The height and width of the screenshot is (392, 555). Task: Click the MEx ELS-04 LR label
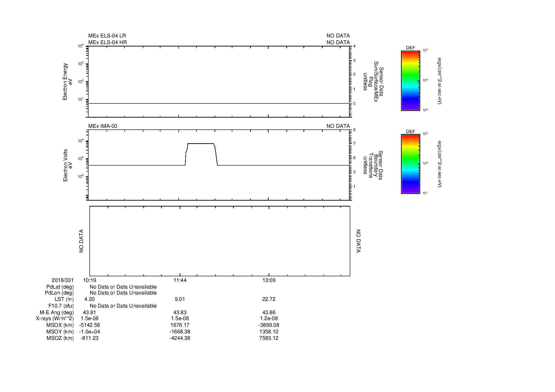click(107, 36)
